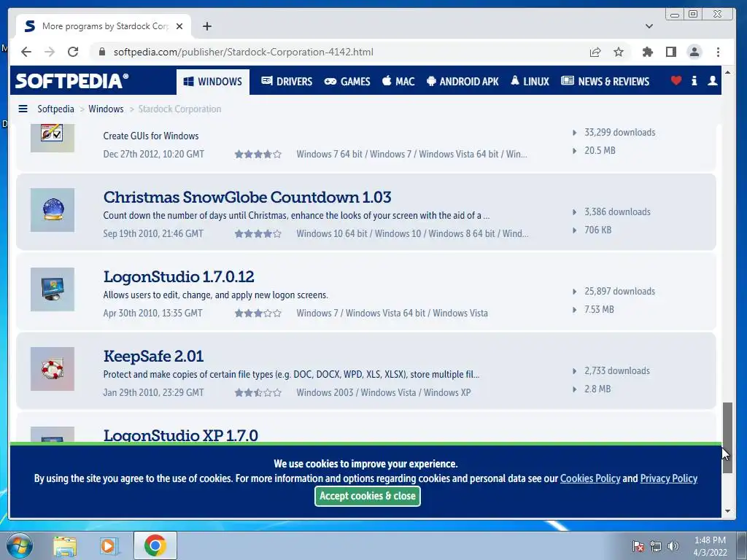
Task: Expand the tab search chevron
Action: [x=649, y=26]
